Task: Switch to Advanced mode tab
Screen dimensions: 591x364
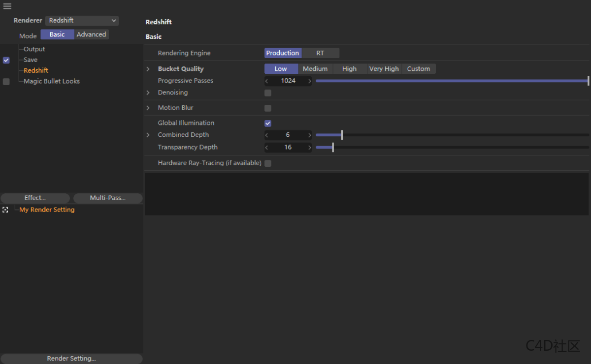Action: 91,34
